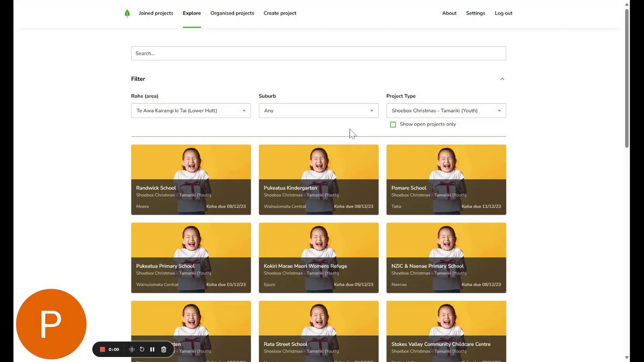Screen dimensions: 644x362
Task: Click the Filter heading text
Action: [138, 79]
